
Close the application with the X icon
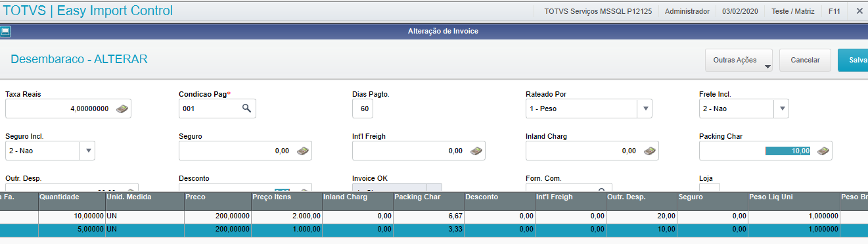point(859,11)
